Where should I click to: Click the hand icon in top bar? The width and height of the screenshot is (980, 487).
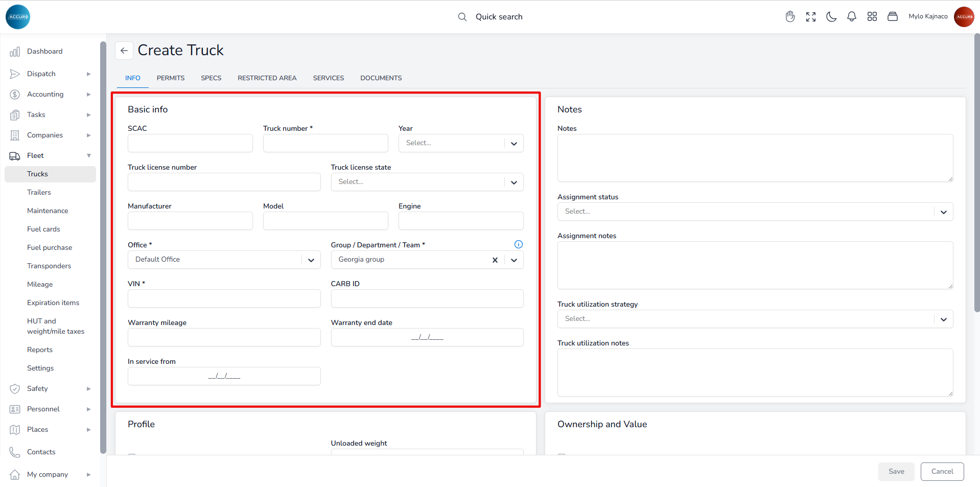coord(790,17)
